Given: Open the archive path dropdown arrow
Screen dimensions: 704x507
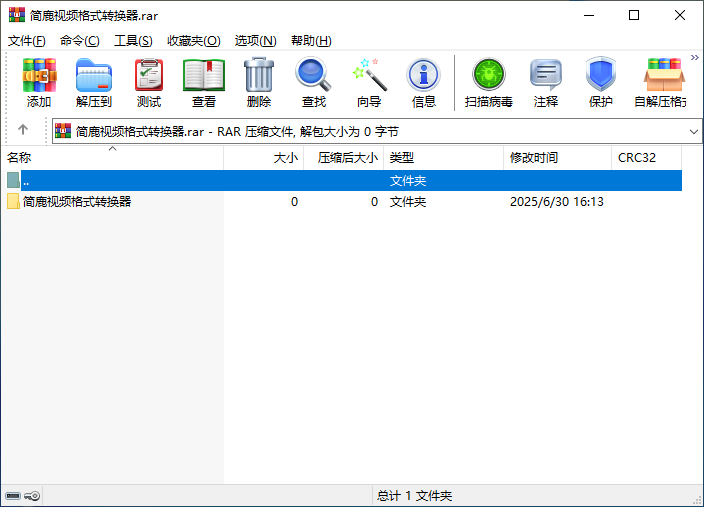Looking at the screenshot, I should click(x=694, y=132).
